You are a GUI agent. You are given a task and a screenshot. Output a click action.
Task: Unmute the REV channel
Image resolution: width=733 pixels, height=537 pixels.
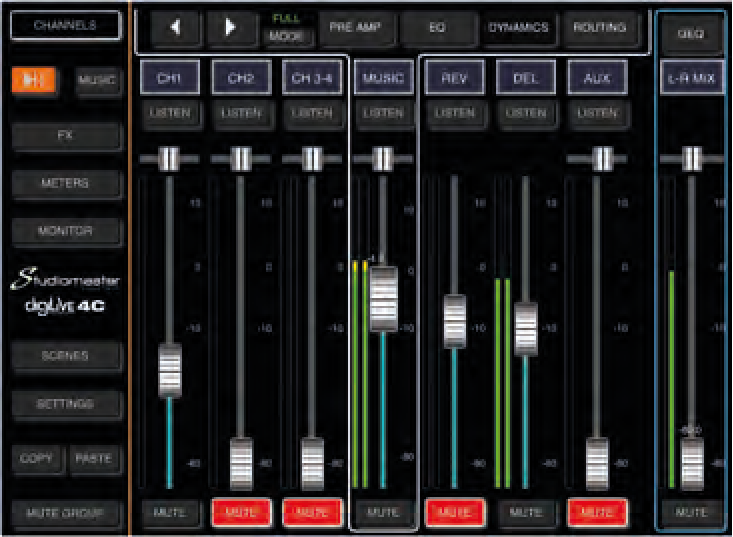coord(454,513)
